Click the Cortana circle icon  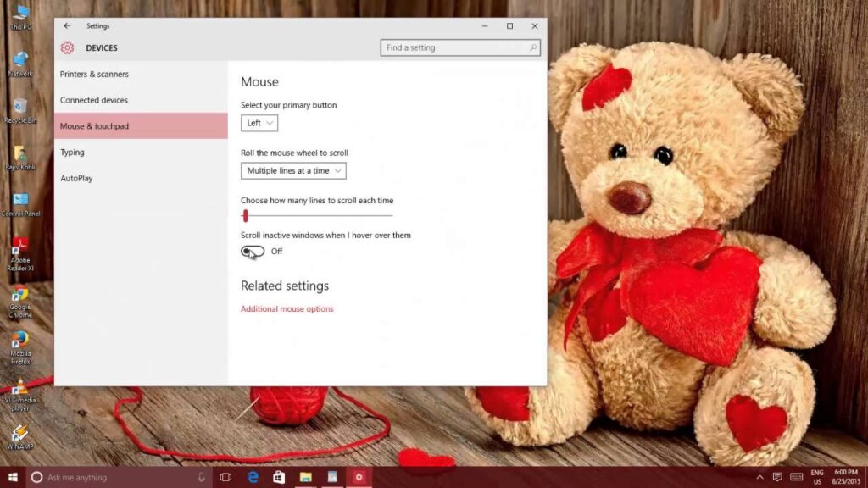[36, 477]
